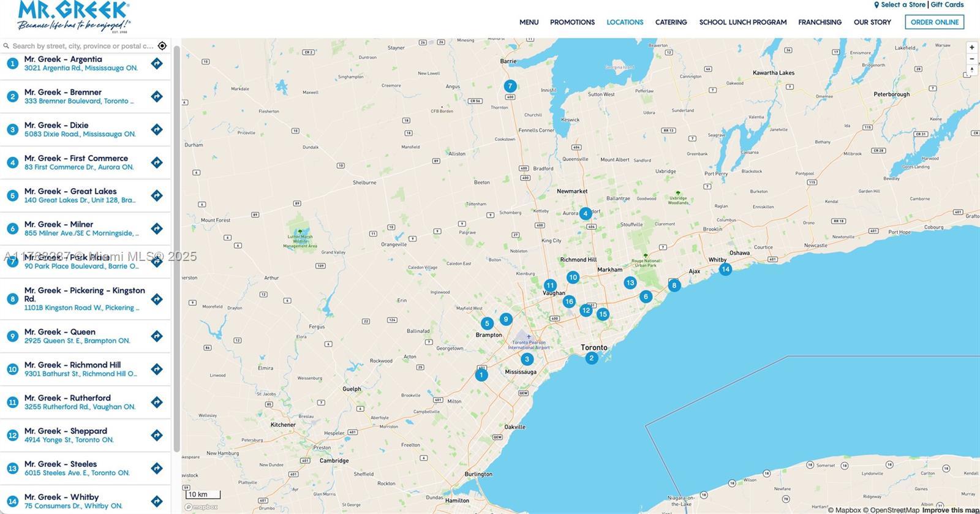Select map pin 14 near Whitby
The width and height of the screenshot is (980, 514).
pos(725,269)
